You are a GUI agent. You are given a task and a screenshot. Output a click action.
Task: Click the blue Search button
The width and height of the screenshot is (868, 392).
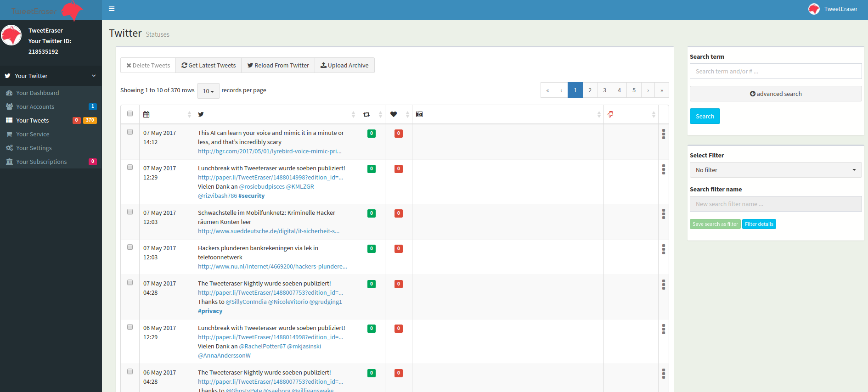[x=705, y=116]
